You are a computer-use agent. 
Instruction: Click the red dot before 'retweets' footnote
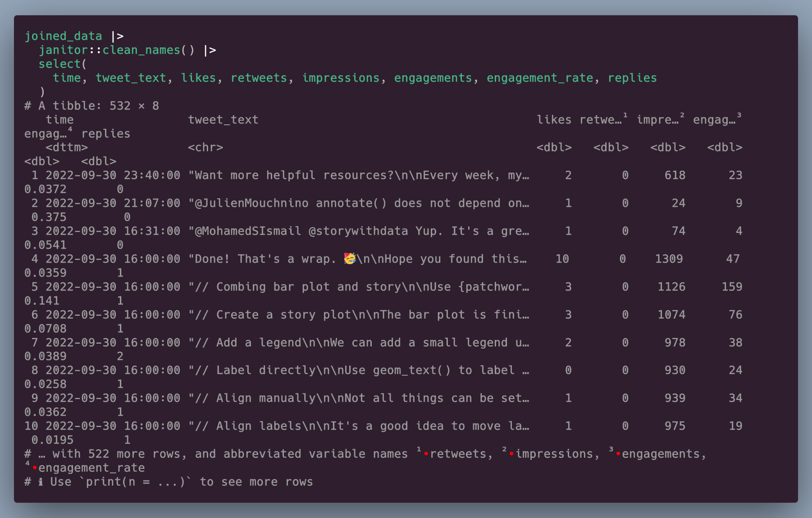426,454
